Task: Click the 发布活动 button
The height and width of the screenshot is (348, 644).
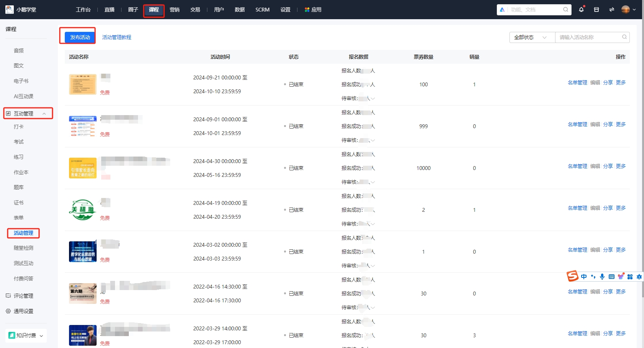Action: click(x=80, y=37)
